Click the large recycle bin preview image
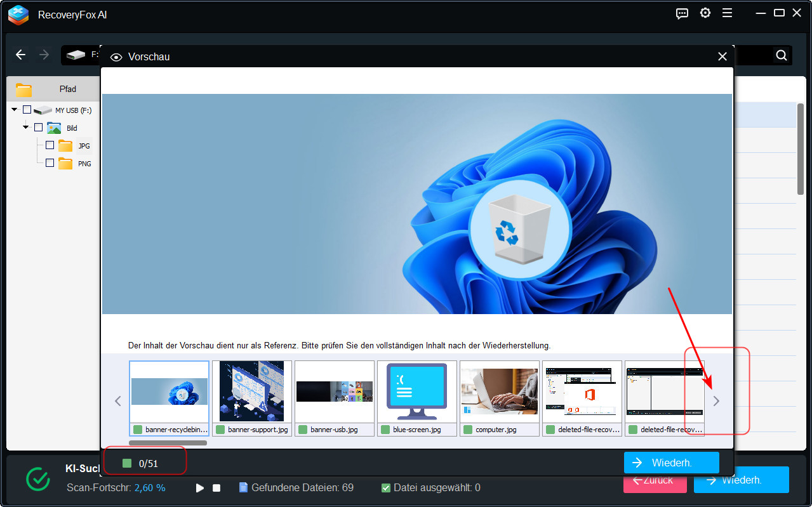The width and height of the screenshot is (812, 507). click(x=417, y=204)
